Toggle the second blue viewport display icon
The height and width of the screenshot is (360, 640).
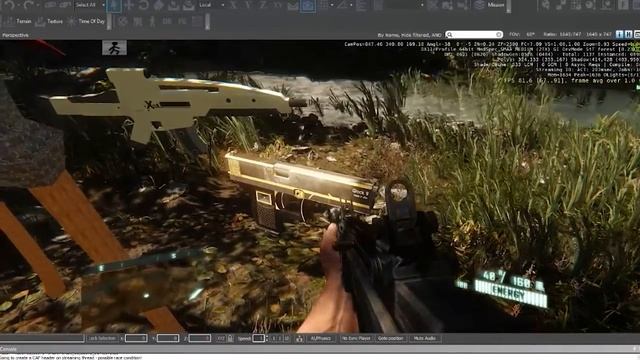coord(629,35)
